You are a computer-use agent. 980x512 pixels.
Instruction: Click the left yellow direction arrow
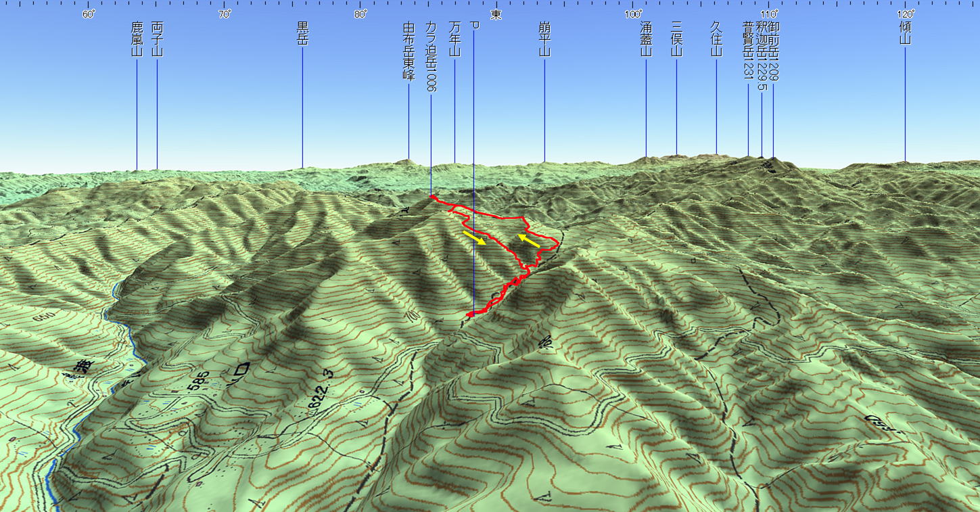coord(473,237)
